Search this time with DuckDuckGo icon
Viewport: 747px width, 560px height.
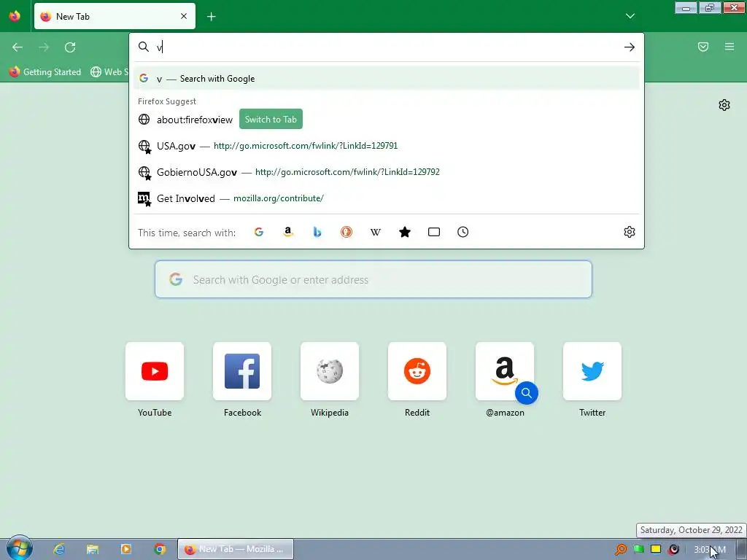click(x=347, y=232)
